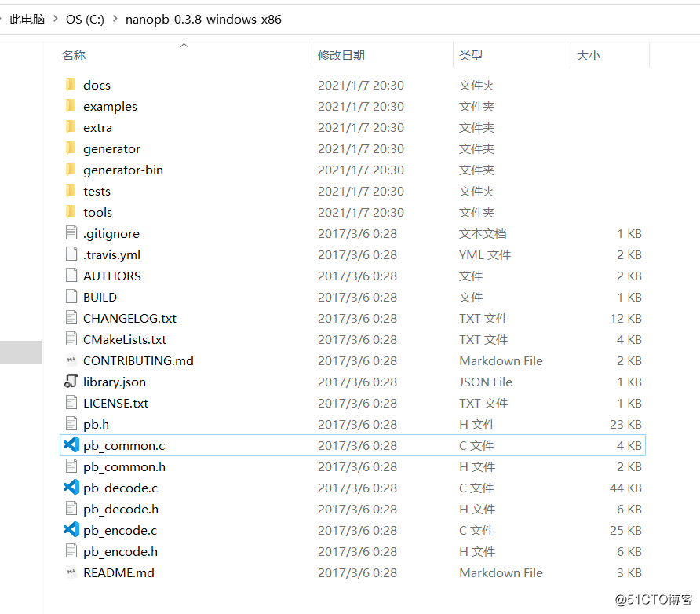Select the .gitignore file name
The height and width of the screenshot is (614, 700).
tap(111, 233)
